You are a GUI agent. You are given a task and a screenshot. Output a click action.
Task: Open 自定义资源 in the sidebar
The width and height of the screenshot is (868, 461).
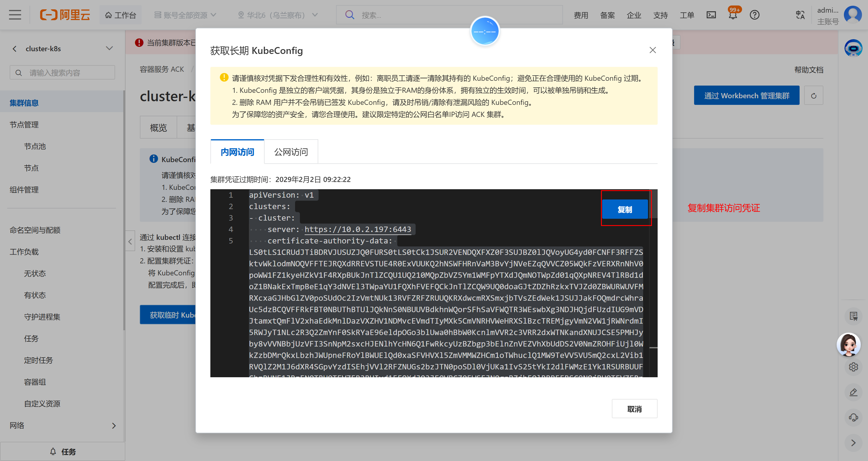pos(42,403)
